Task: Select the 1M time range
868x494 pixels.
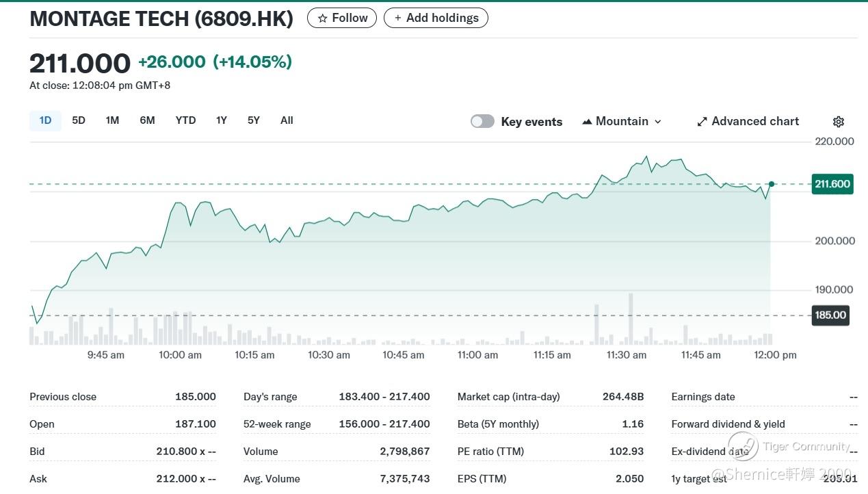Action: click(x=112, y=120)
